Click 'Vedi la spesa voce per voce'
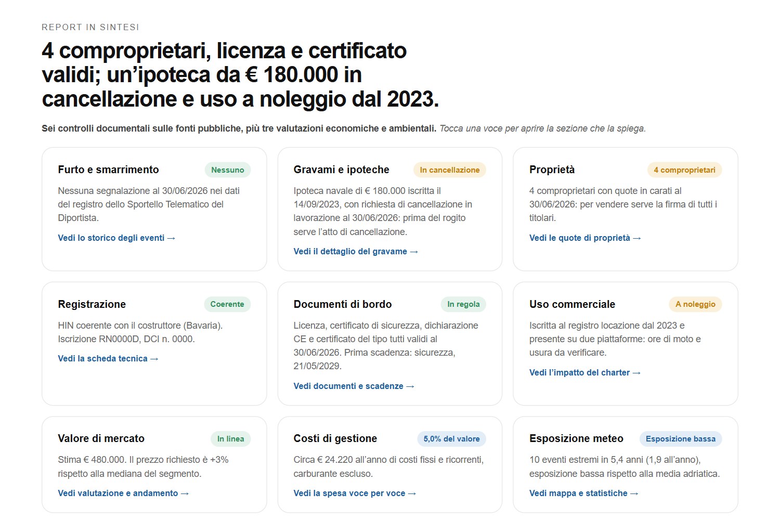The width and height of the screenshot is (780, 532). coord(355,493)
